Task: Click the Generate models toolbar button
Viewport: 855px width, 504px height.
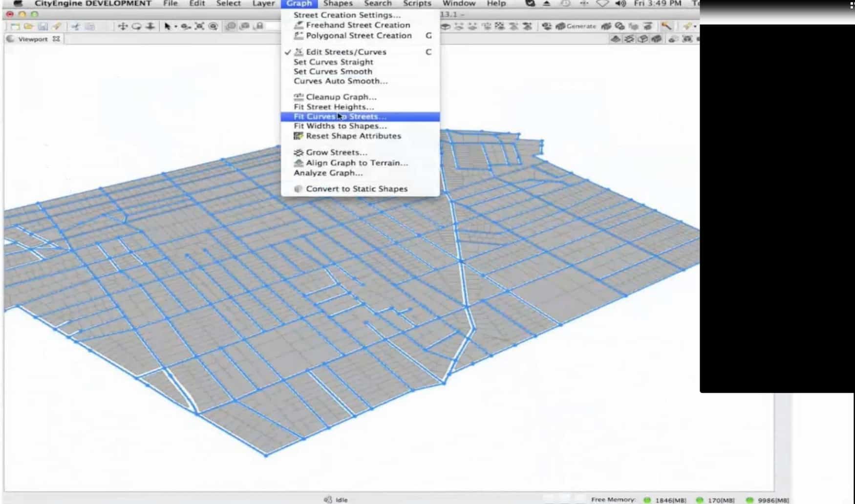Action: [577, 26]
